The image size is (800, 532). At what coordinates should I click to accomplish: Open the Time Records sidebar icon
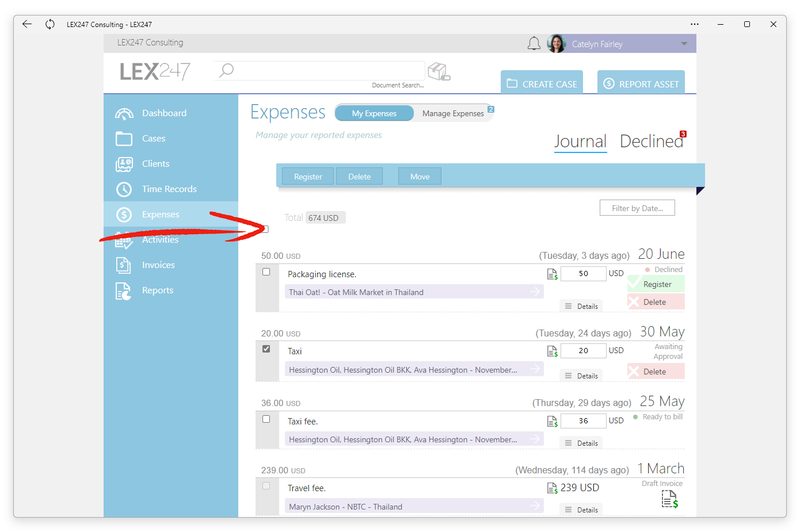coord(124,189)
